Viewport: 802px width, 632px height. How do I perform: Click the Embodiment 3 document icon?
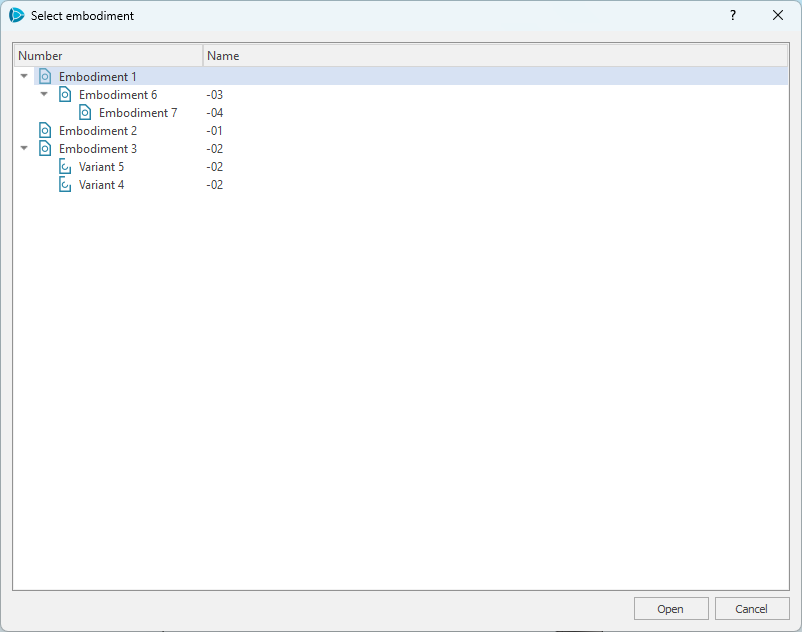(45, 149)
